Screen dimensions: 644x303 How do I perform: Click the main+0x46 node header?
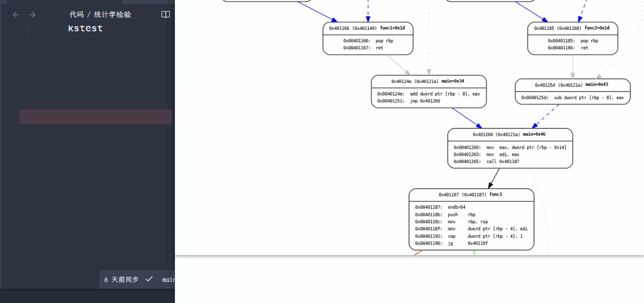509,134
